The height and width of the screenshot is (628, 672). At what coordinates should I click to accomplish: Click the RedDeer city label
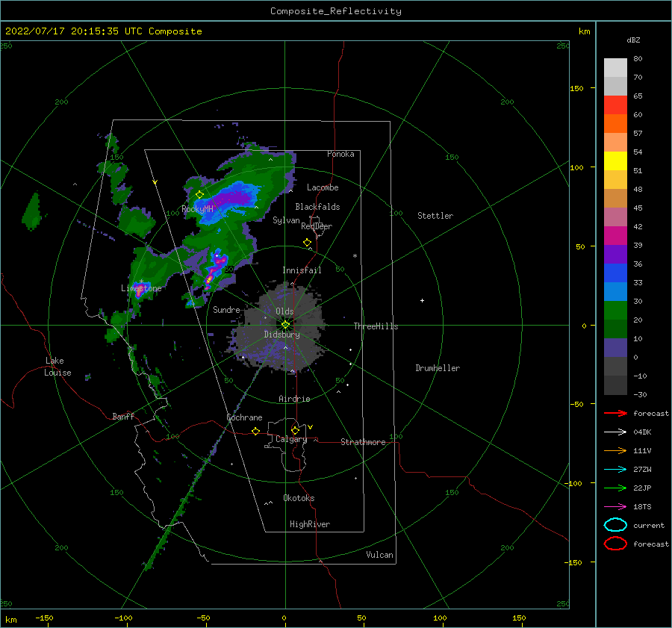point(317,226)
